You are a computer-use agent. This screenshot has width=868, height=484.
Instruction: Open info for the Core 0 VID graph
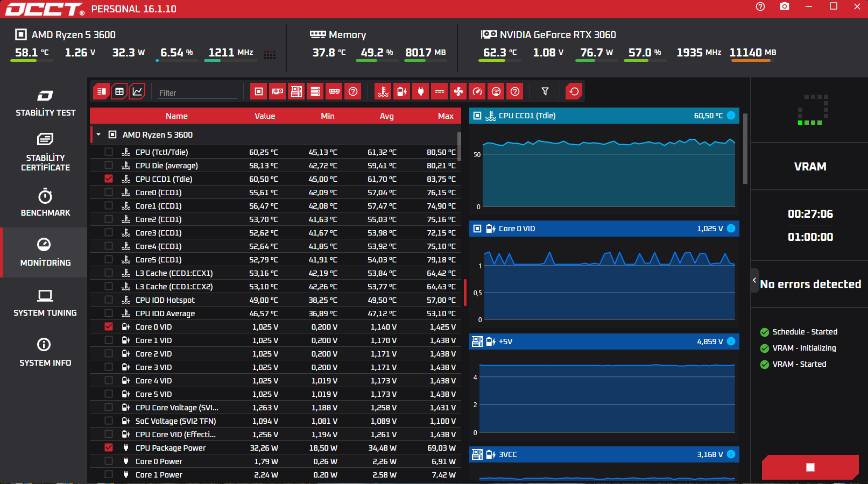pos(731,228)
